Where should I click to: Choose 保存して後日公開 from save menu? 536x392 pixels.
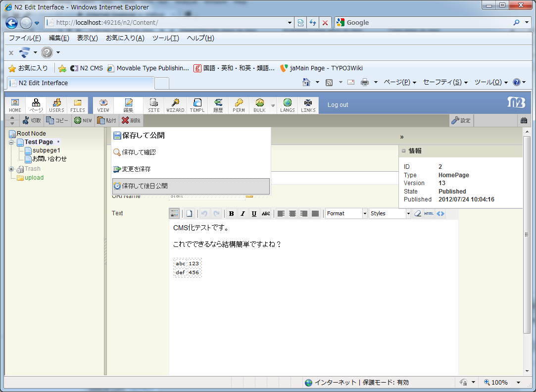191,186
